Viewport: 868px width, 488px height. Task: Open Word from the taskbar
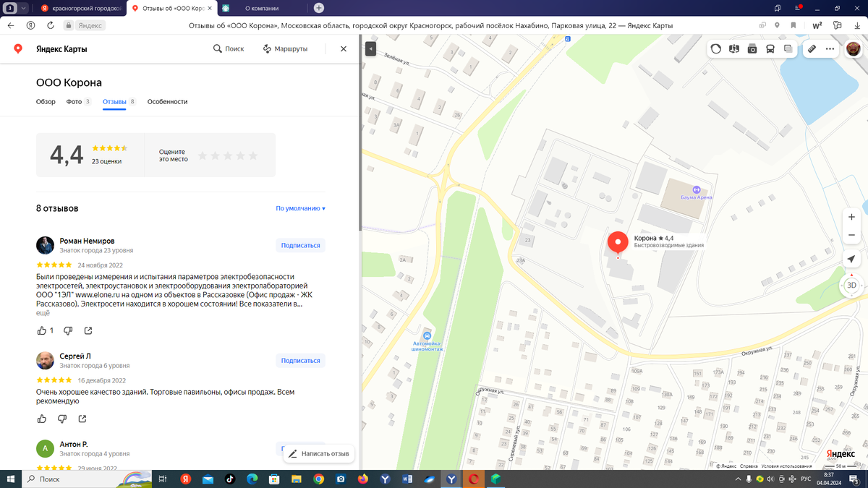[x=407, y=479]
